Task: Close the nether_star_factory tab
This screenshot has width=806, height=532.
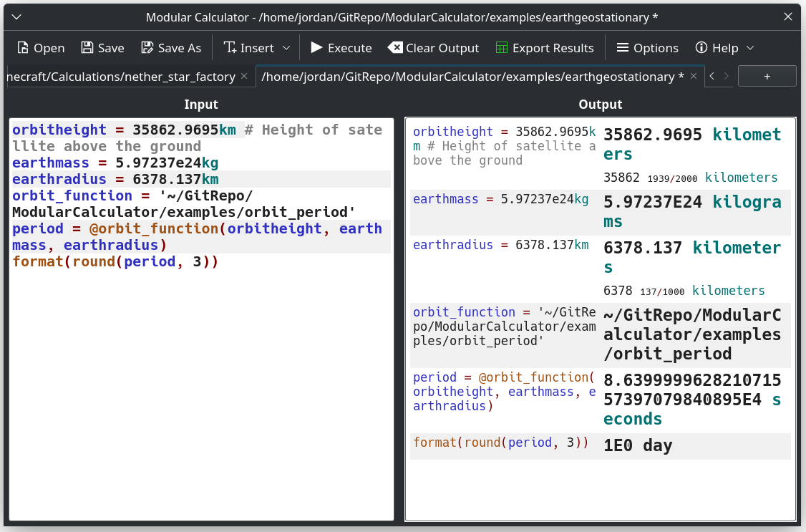Action: 244,76
